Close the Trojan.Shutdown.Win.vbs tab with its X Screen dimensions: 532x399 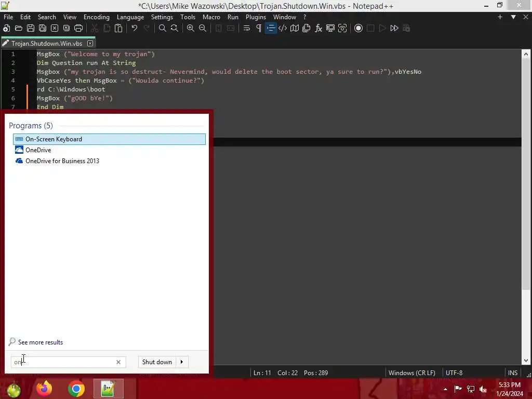[90, 44]
